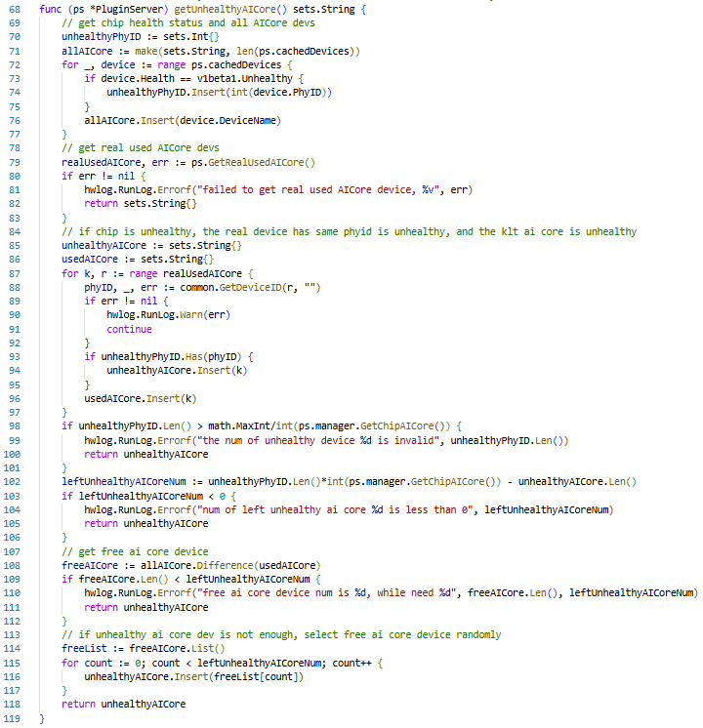Click usedAICore declaration on line 86
The image size is (703, 728).
tap(90, 259)
